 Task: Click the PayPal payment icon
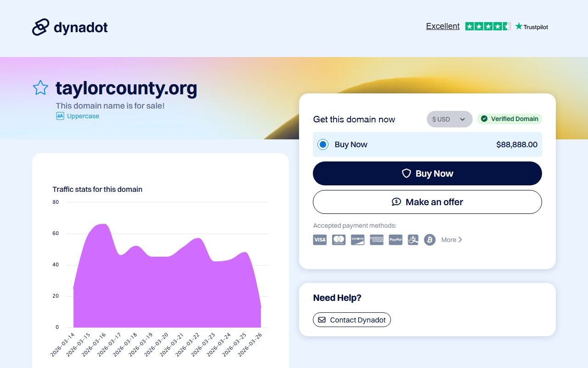point(396,240)
